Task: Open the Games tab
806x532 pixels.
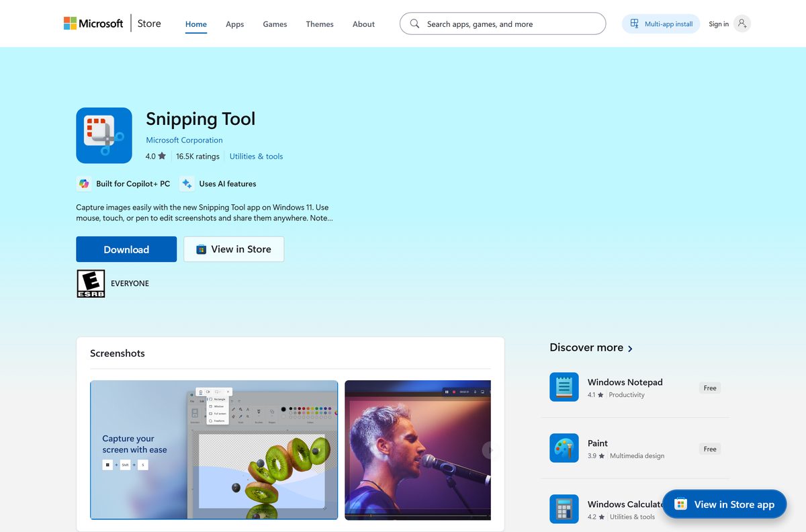Action: [x=275, y=24]
